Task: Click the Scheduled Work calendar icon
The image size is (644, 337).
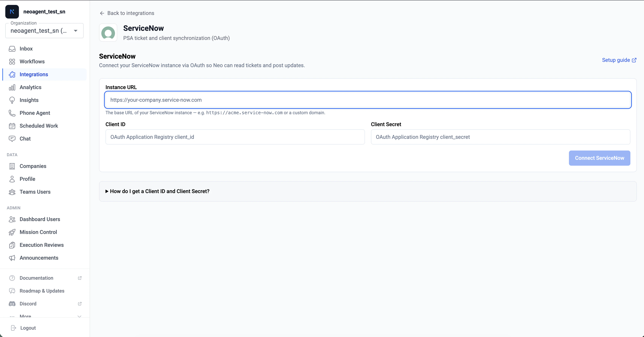Action: pos(12,126)
